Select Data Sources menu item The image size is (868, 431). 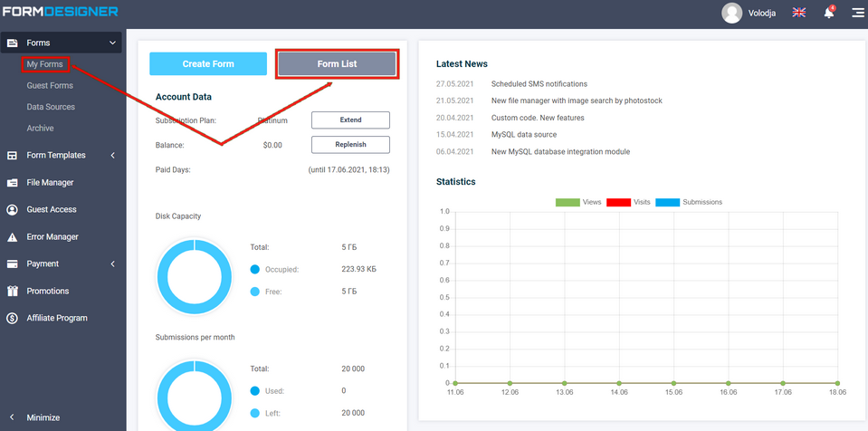(51, 107)
